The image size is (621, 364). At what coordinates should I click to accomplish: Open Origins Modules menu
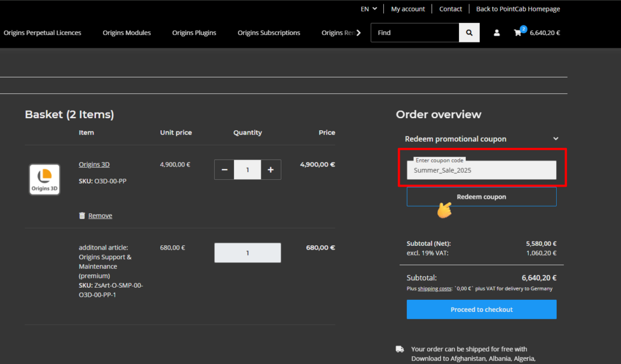click(127, 33)
